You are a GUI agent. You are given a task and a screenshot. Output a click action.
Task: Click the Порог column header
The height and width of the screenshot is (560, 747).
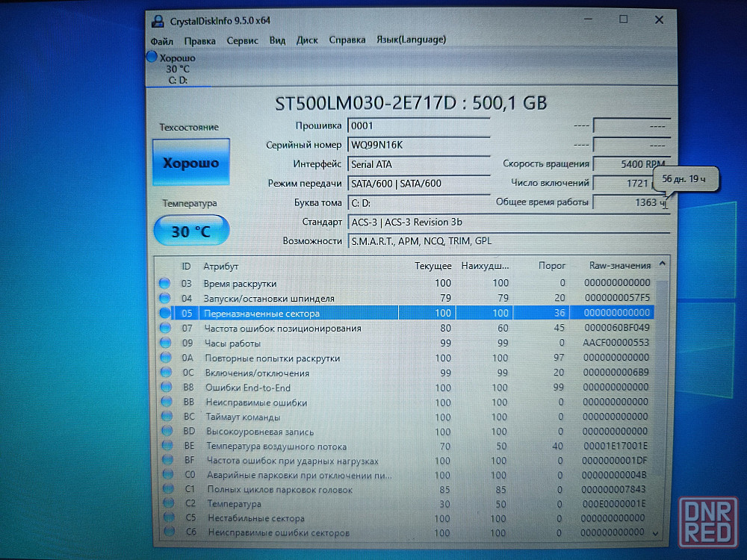click(x=552, y=266)
